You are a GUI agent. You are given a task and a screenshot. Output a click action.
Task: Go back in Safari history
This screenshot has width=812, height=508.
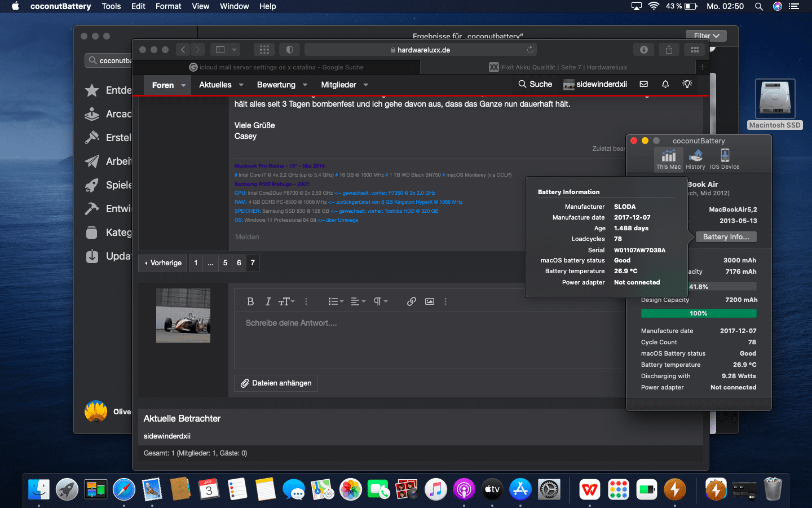(183, 50)
